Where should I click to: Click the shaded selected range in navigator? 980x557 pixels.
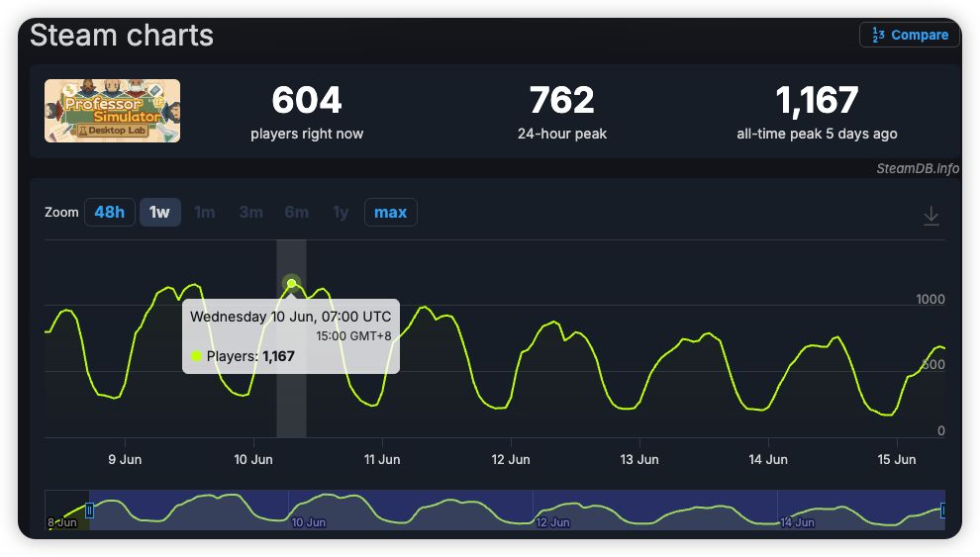click(x=517, y=511)
